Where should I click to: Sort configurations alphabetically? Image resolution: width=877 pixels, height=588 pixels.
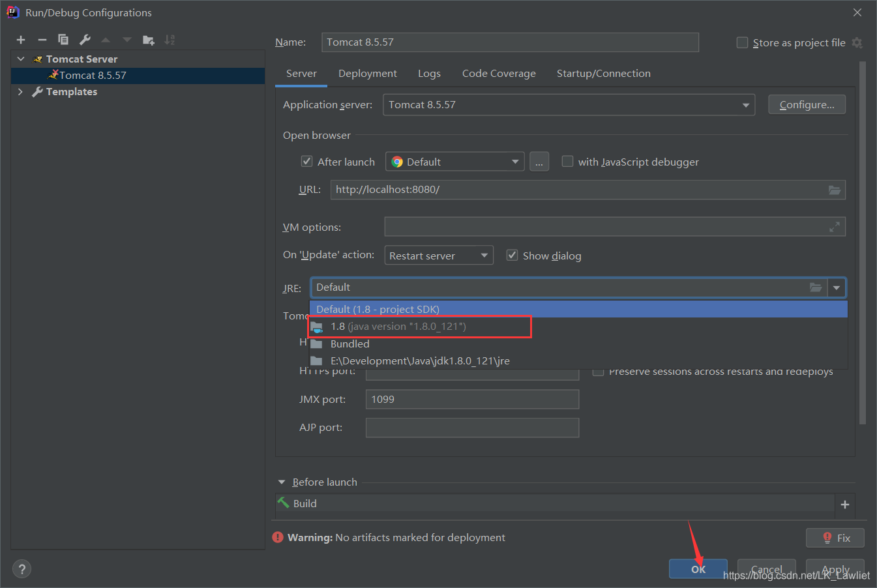(x=170, y=40)
